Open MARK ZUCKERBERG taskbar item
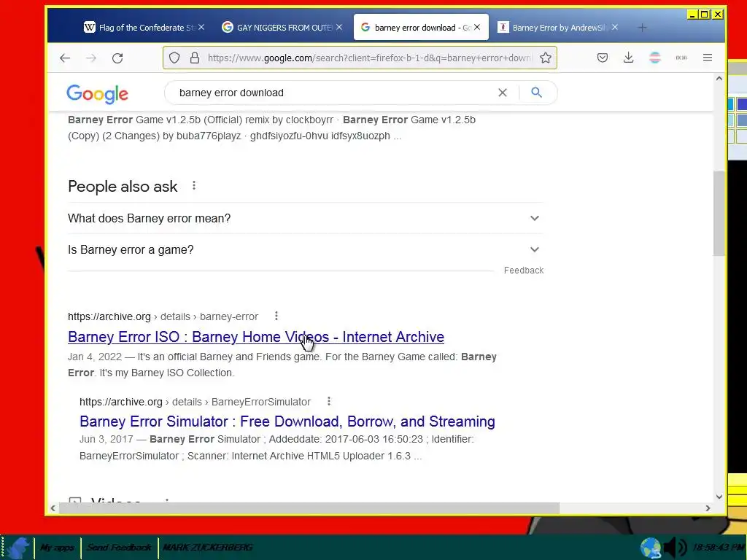This screenshot has width=747, height=560. tap(208, 548)
